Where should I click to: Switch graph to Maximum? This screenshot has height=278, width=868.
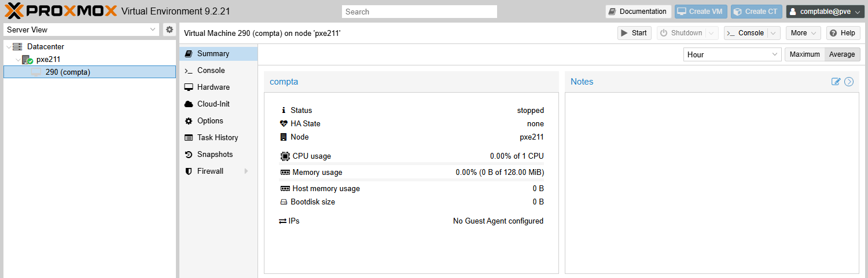[804, 54]
